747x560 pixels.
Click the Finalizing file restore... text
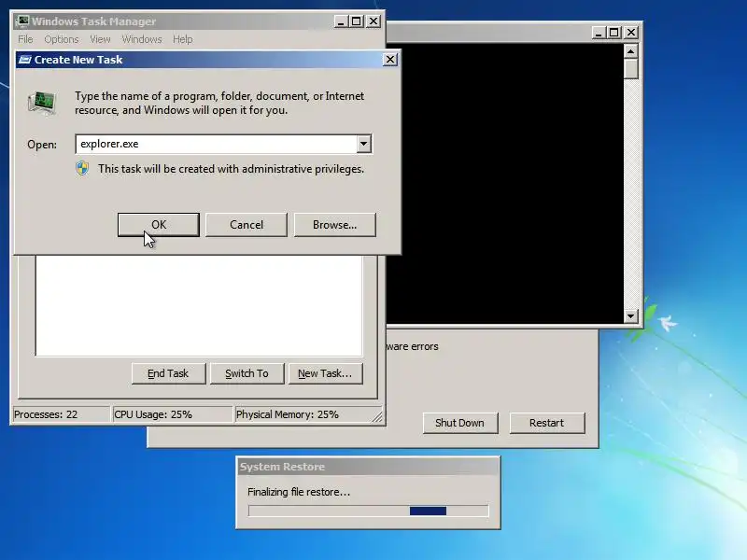299,492
